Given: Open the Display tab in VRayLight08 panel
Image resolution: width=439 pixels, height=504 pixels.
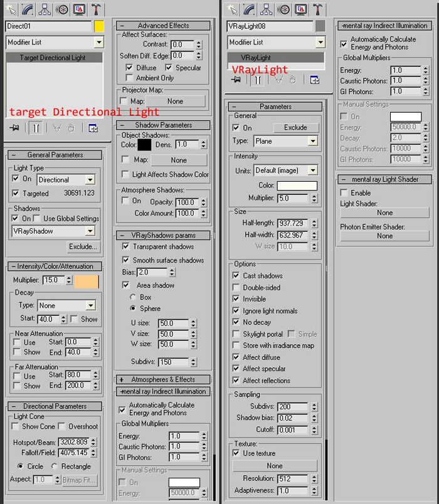Looking at the screenshot, I should click(300, 9).
